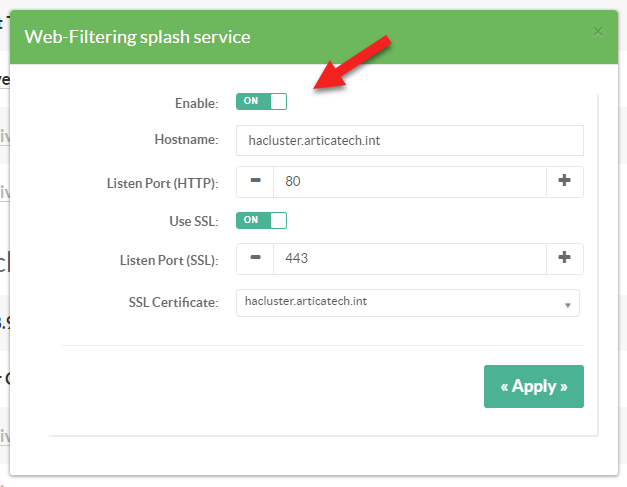Screen dimensions: 627x487
Task: Decrease HTTP listen port with minus button
Action: (x=255, y=182)
